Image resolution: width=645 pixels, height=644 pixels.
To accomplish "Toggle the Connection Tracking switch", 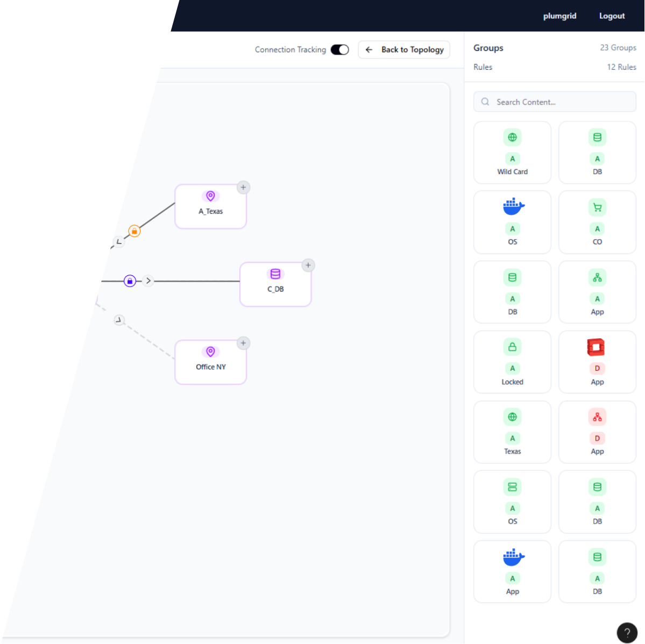I will (x=339, y=49).
